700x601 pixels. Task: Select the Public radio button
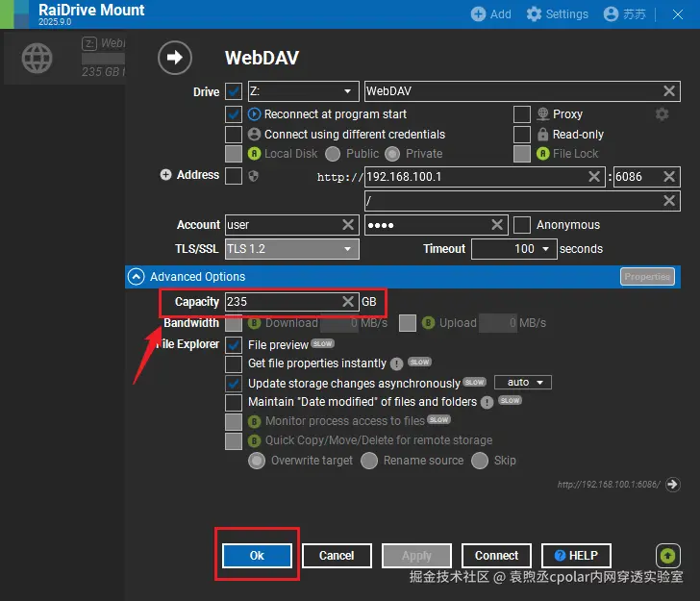tap(333, 154)
